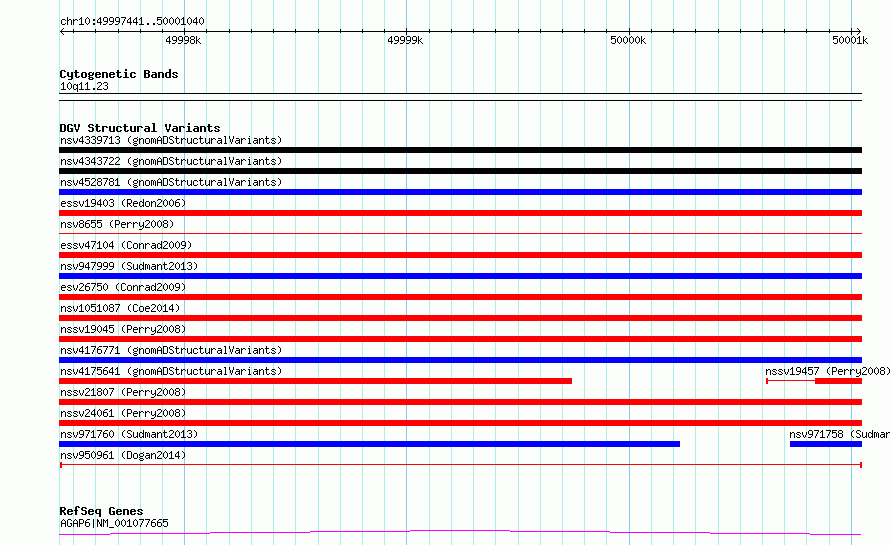Select the Cytogenetic Bands track title
This screenshot has width=890, height=545.
119,74
